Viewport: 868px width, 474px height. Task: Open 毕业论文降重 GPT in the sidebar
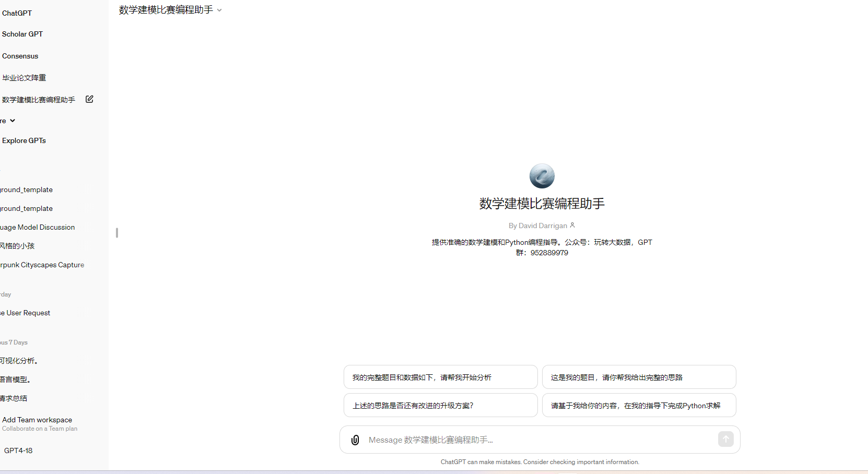[24, 78]
